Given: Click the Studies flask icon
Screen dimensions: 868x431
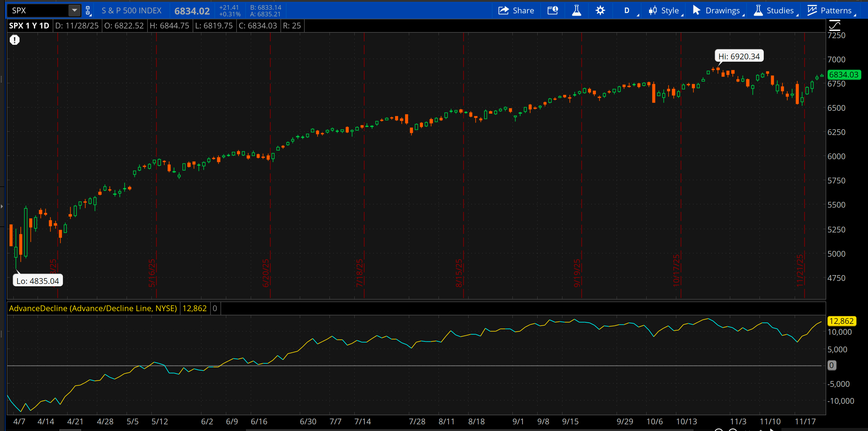Looking at the screenshot, I should pos(758,10).
